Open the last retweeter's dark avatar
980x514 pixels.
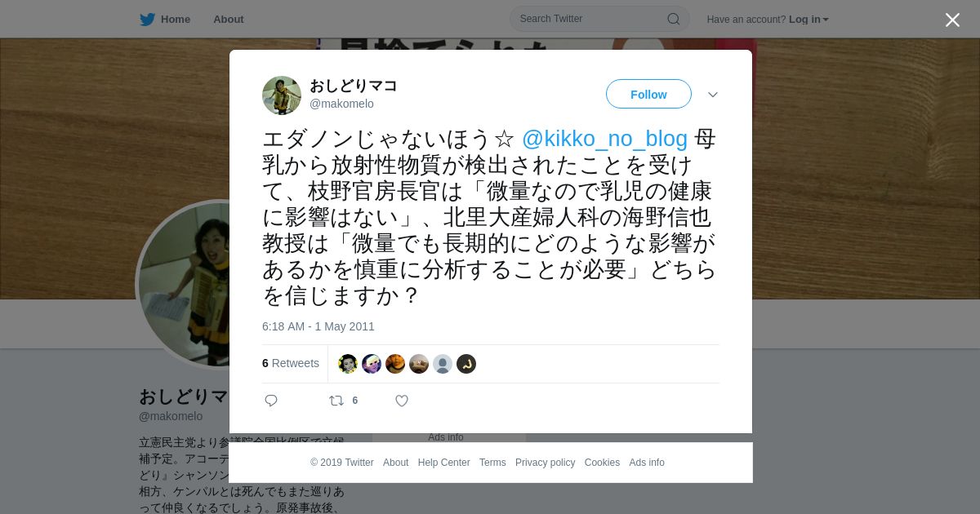[x=466, y=364]
